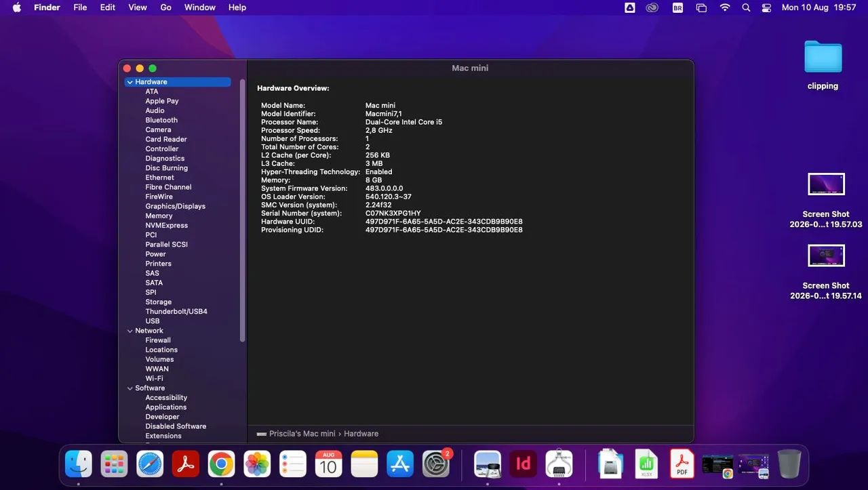Open the Window menu

tap(200, 7)
